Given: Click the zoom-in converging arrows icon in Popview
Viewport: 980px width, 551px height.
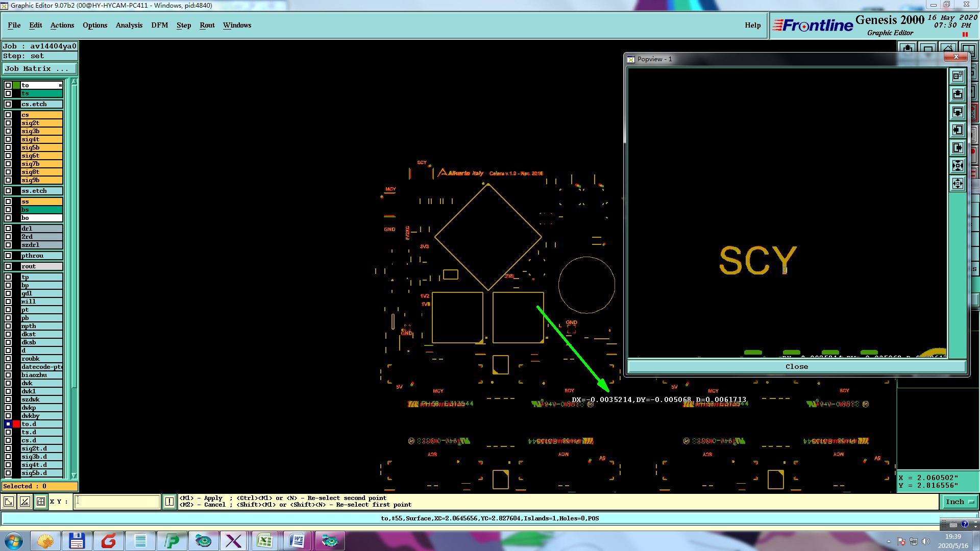Looking at the screenshot, I should 958,165.
